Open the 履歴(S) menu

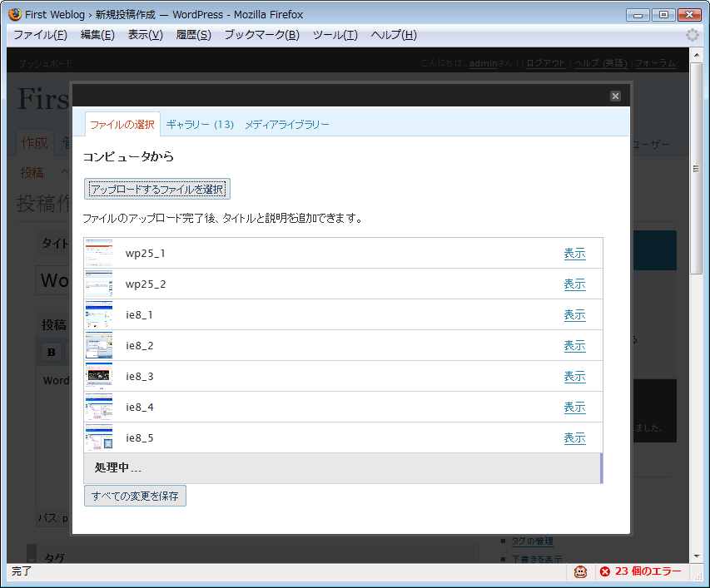click(193, 35)
